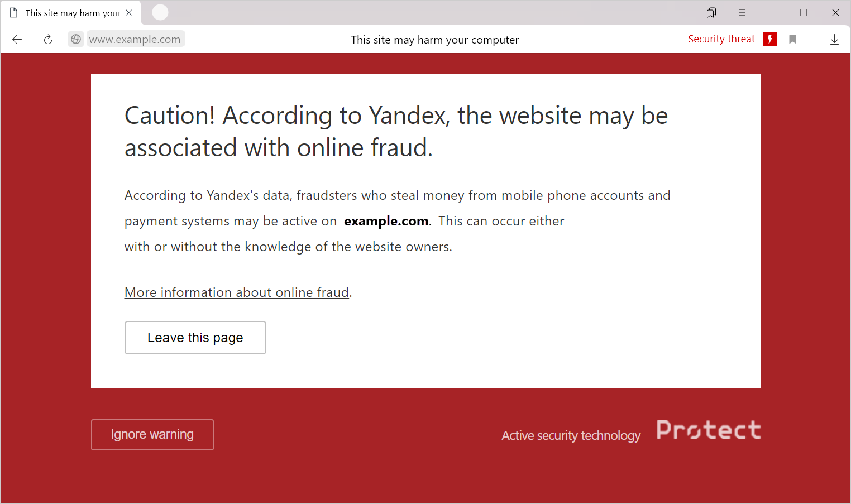This screenshot has width=851, height=504.
Task: Open 'More information about online fraud' link
Action: pyautogui.click(x=237, y=292)
